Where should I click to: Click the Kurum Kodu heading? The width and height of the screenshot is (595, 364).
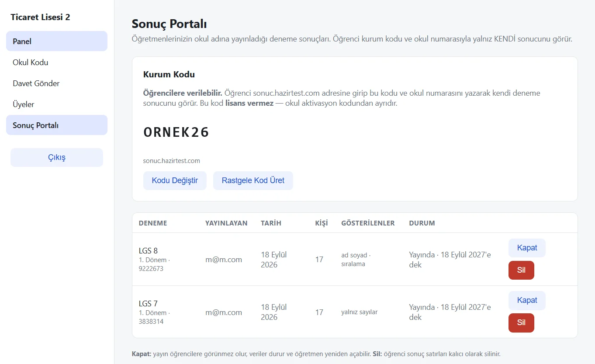(169, 74)
